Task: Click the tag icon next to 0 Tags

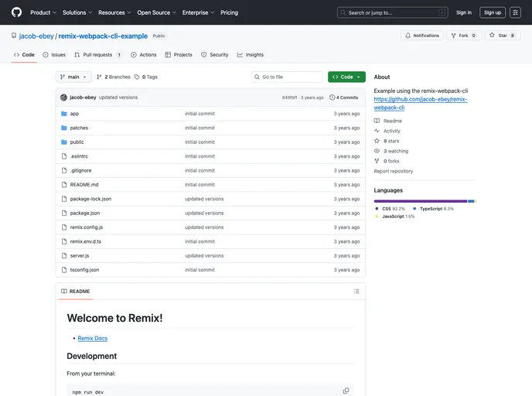Action: coord(137,77)
